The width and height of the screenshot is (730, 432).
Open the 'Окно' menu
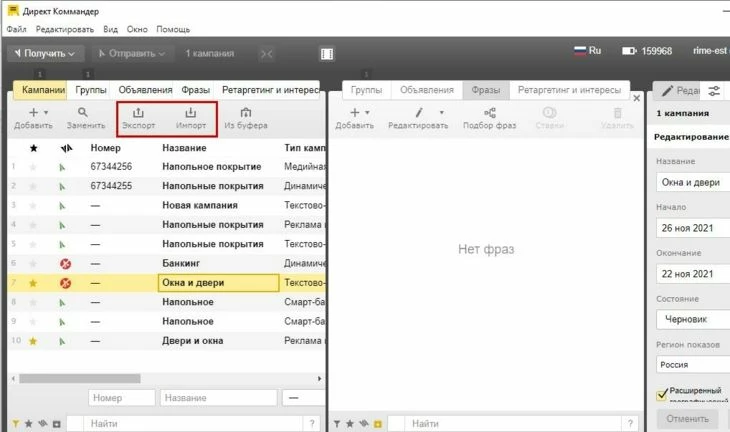coord(137,29)
